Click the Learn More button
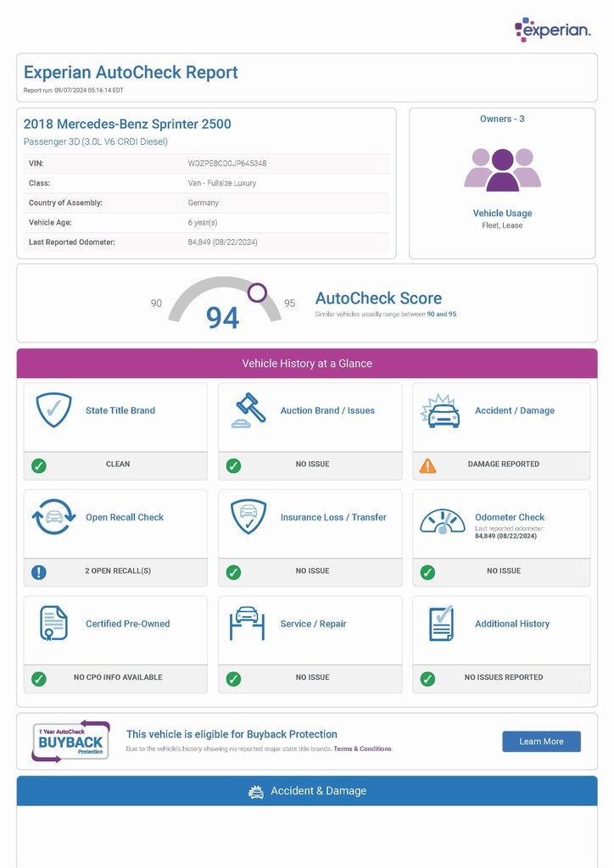 coord(541,742)
